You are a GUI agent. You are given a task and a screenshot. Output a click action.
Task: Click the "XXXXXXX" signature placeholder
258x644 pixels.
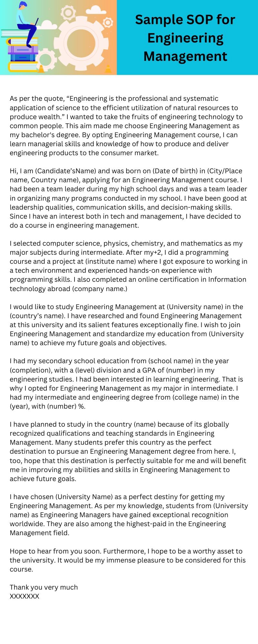pos(25,596)
